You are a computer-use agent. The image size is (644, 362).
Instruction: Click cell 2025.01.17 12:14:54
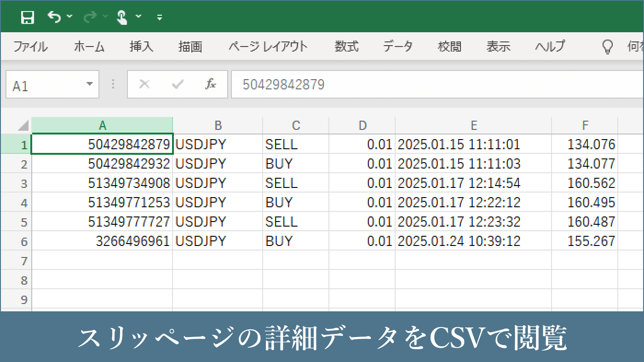tap(473, 183)
